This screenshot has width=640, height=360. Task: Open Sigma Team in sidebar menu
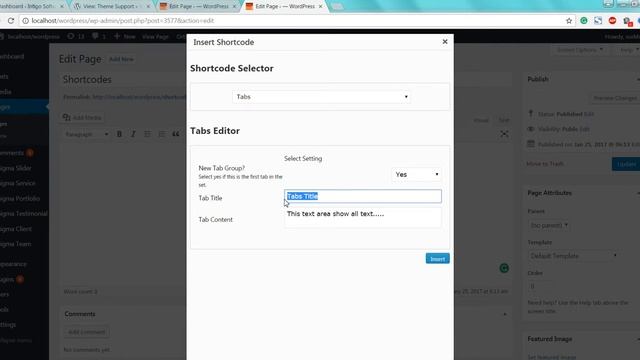coord(16,244)
